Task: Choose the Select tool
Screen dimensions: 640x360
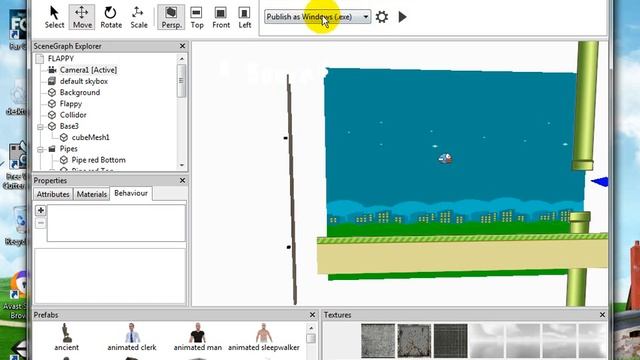Action: point(54,17)
